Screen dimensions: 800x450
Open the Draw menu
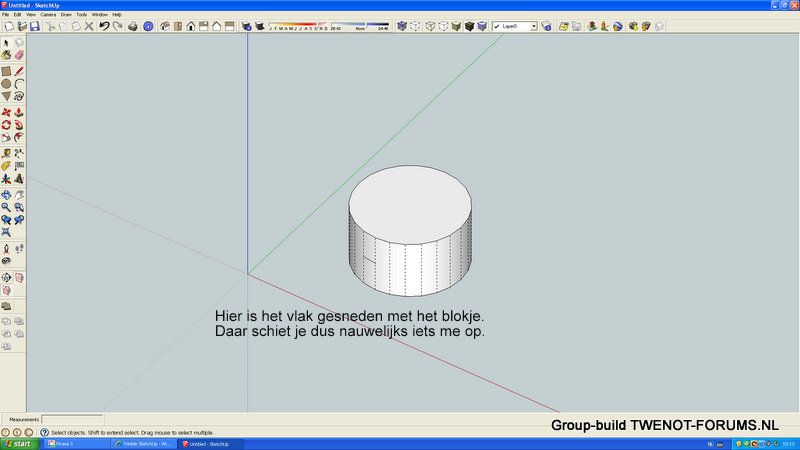click(x=66, y=15)
